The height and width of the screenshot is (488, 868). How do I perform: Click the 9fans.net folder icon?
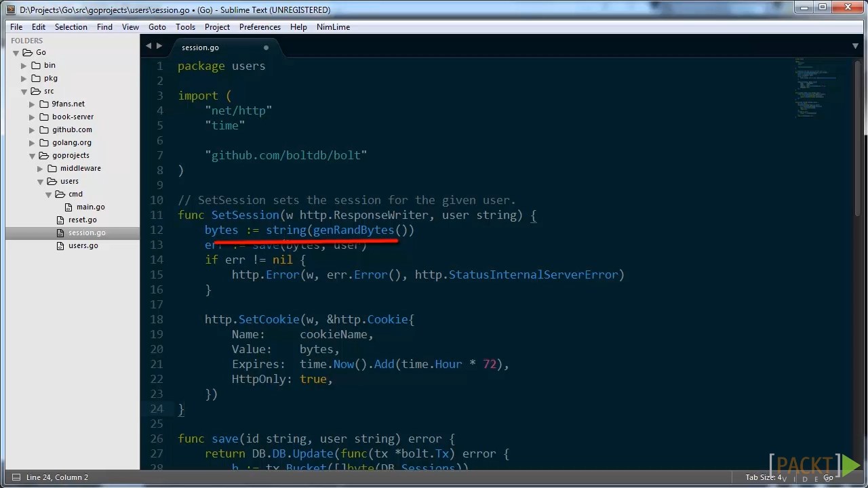44,104
